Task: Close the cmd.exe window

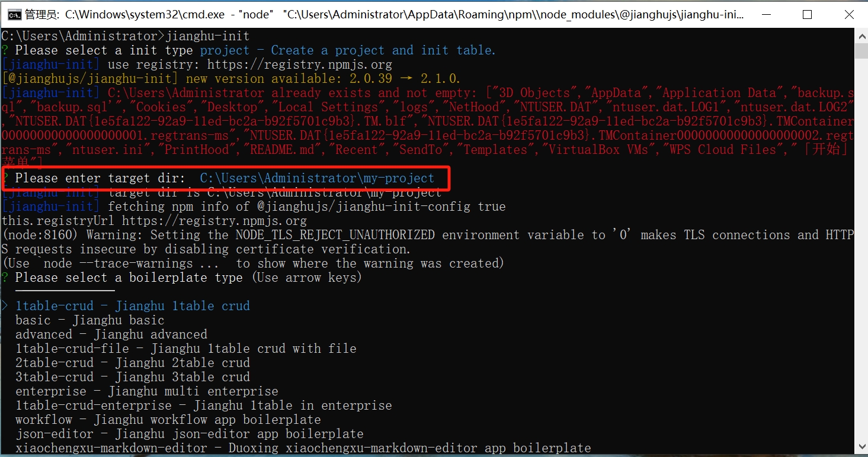Action: coord(848,14)
